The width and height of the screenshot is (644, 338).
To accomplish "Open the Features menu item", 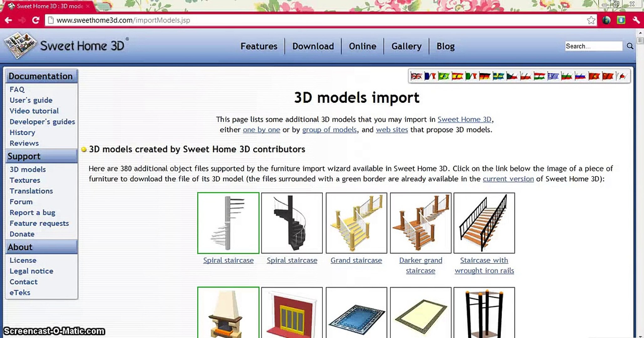I will 259,46.
